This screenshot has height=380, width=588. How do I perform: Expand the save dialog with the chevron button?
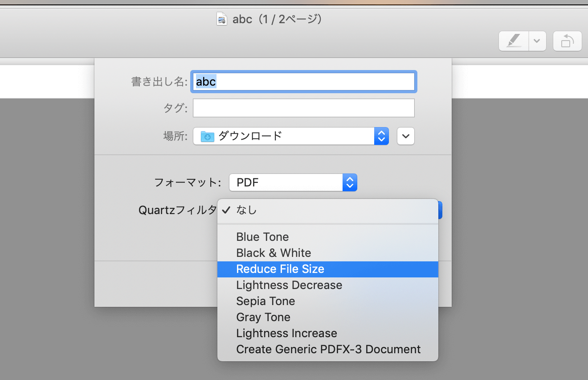click(x=405, y=136)
